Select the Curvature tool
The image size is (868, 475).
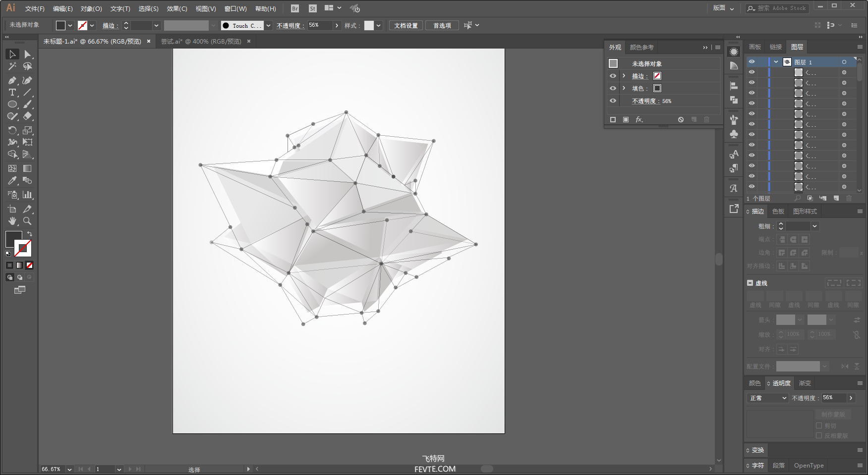(x=28, y=80)
